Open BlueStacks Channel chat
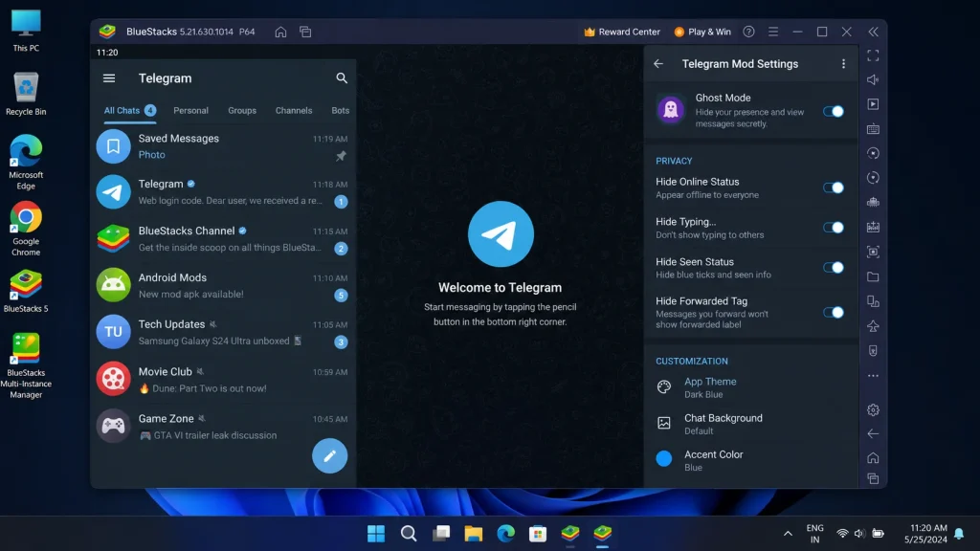 click(x=223, y=238)
